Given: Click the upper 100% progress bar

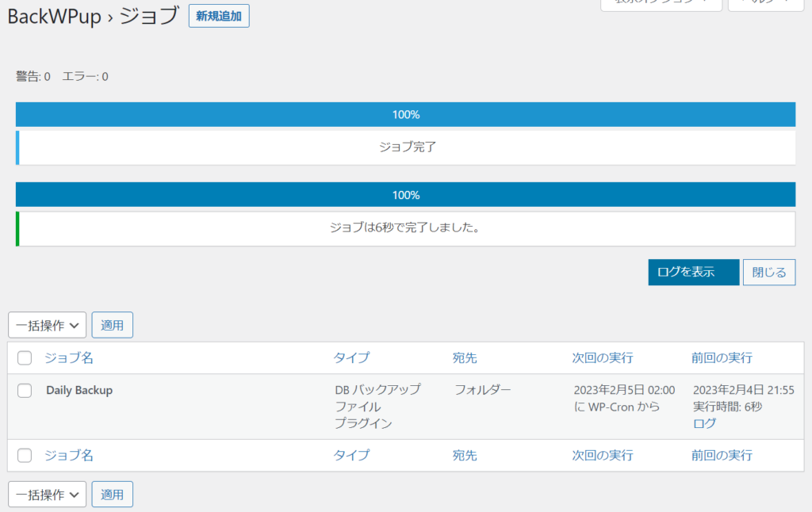Looking at the screenshot, I should click(405, 114).
